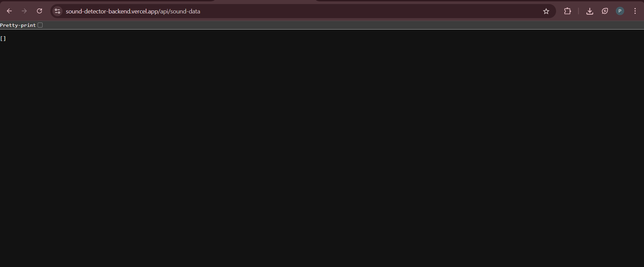Image resolution: width=644 pixels, height=267 pixels.
Task: Enable the Pretty-print checkbox
Action: pos(40,25)
